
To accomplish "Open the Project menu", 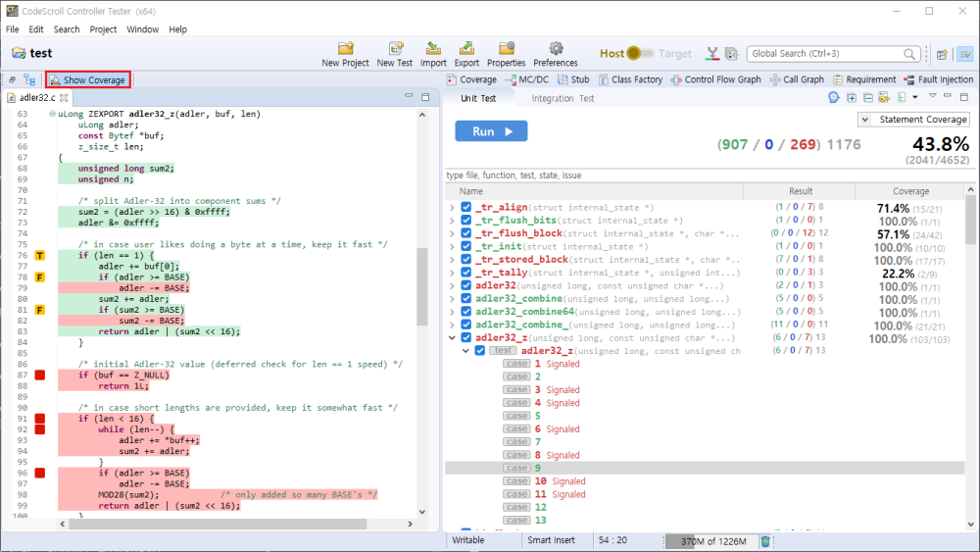I will [103, 29].
